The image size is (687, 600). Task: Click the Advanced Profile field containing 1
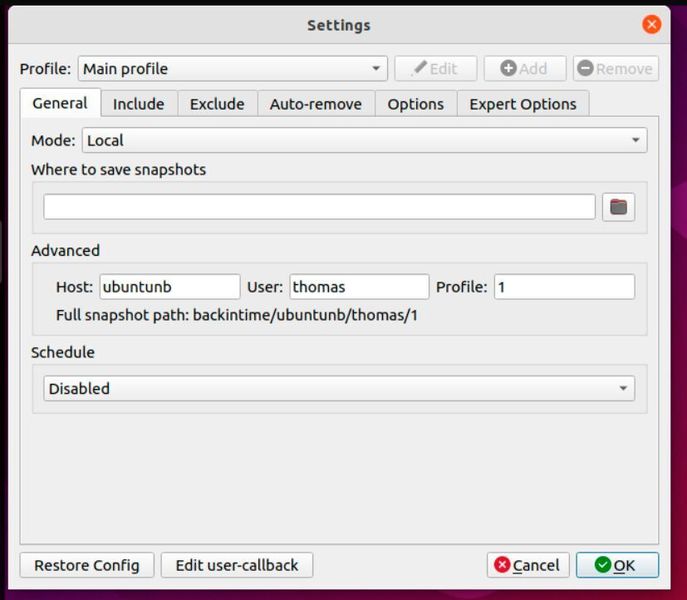click(564, 287)
